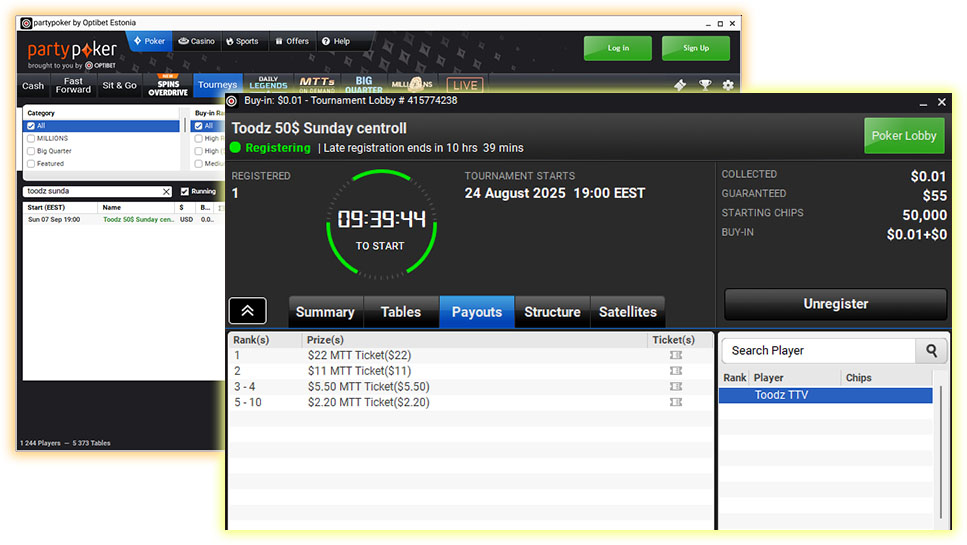The height and width of the screenshot is (545, 967).
Task: Open the Daily Legends promo tab
Action: [268, 83]
